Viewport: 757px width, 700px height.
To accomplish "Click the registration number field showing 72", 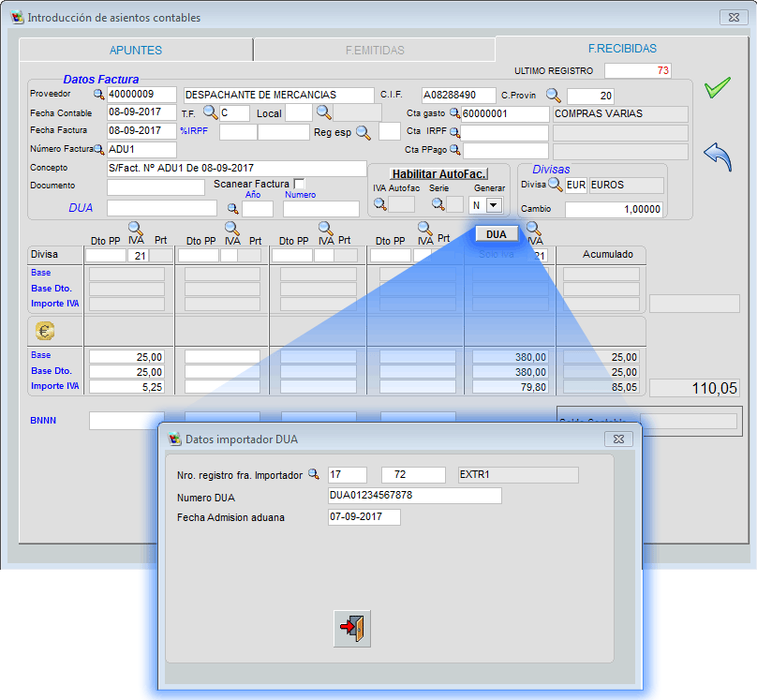I will coord(413,474).
